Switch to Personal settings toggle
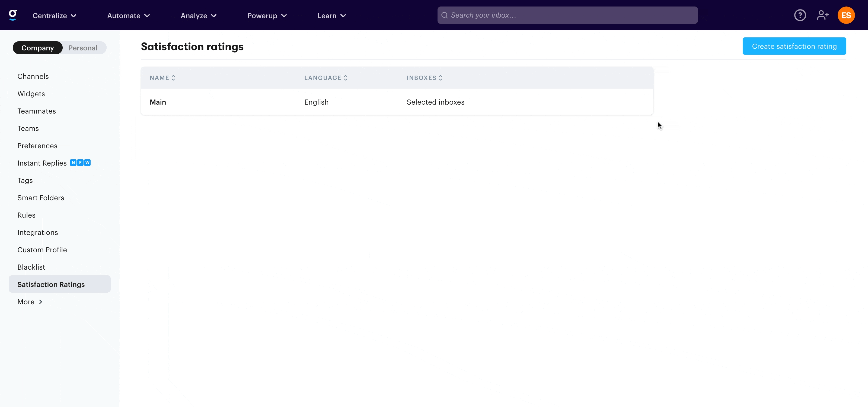The width and height of the screenshot is (868, 407). coord(83,48)
